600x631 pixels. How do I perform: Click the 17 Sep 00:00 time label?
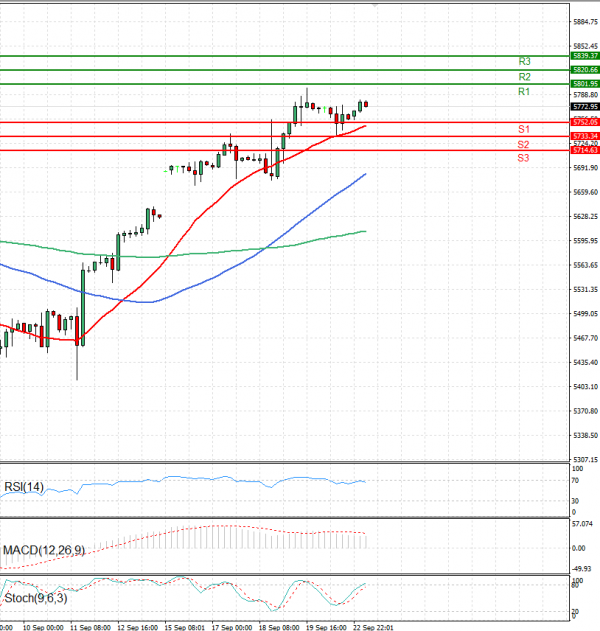click(232, 627)
